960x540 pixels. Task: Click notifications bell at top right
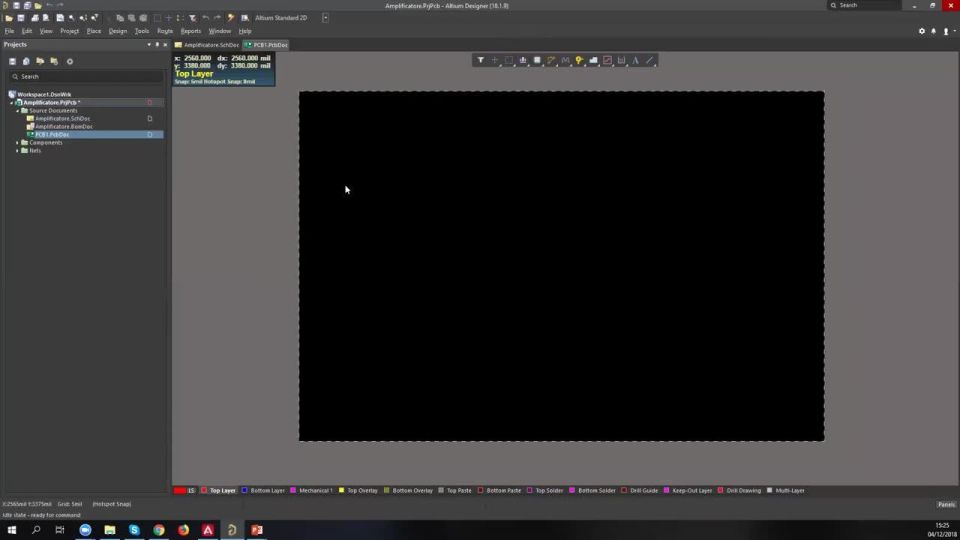(934, 31)
